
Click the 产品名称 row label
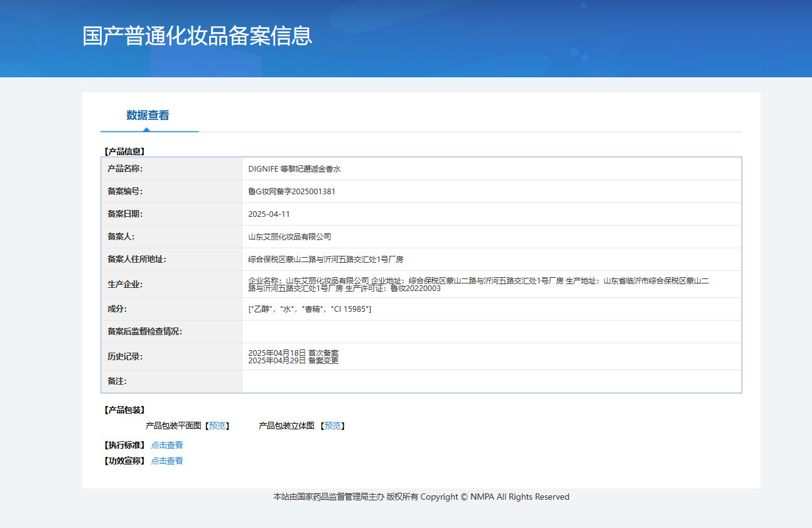[125, 169]
